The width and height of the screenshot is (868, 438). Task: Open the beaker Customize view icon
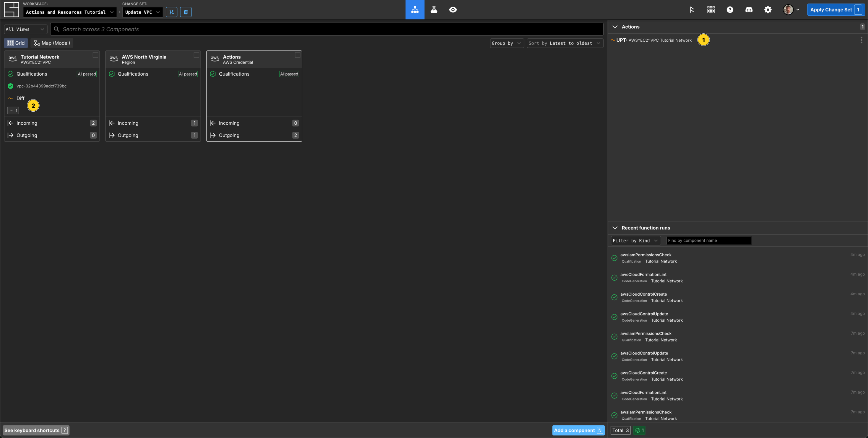coord(434,9)
